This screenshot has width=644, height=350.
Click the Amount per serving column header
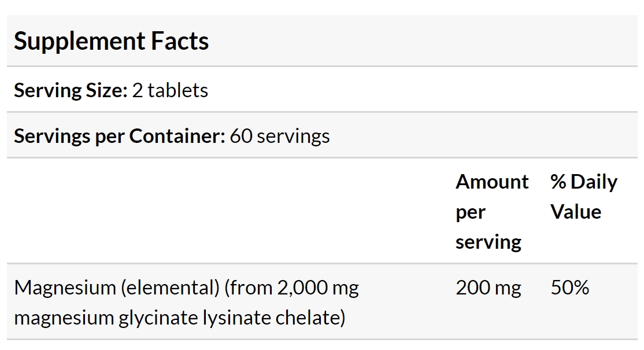click(x=492, y=212)
